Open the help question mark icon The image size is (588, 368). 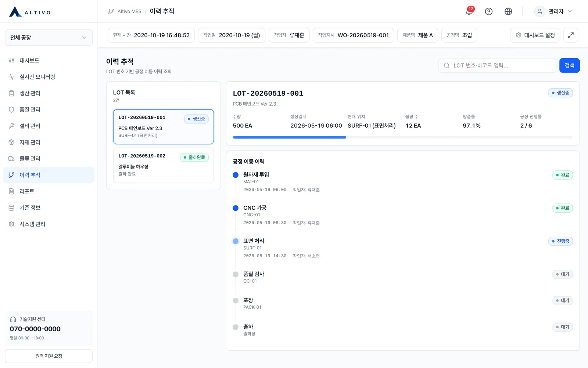click(489, 11)
